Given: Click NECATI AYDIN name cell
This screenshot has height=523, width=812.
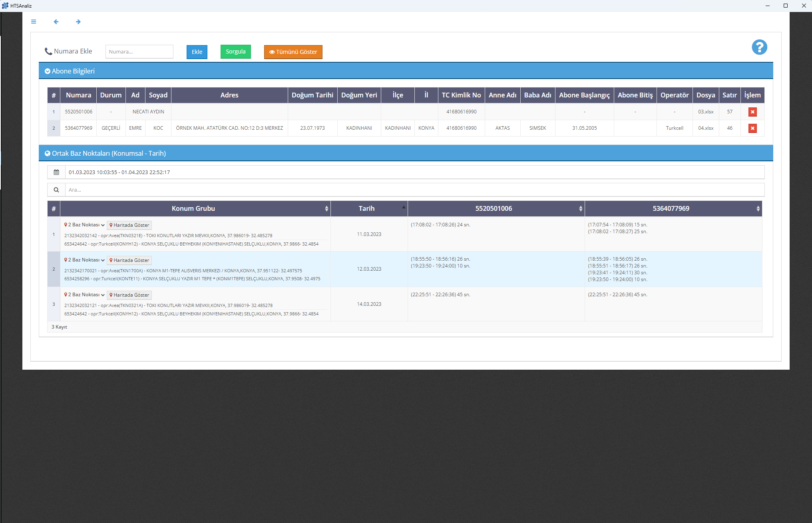Looking at the screenshot, I should click(148, 112).
